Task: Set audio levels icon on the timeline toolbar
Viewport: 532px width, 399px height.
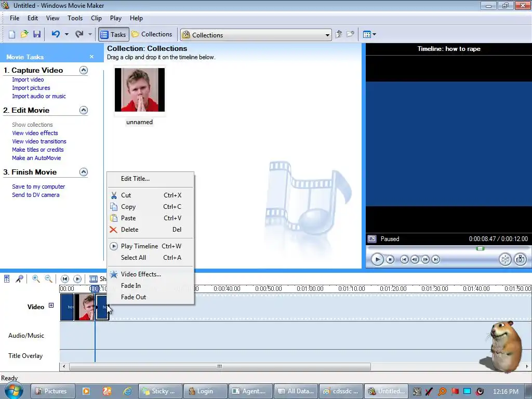Action: (x=7, y=279)
